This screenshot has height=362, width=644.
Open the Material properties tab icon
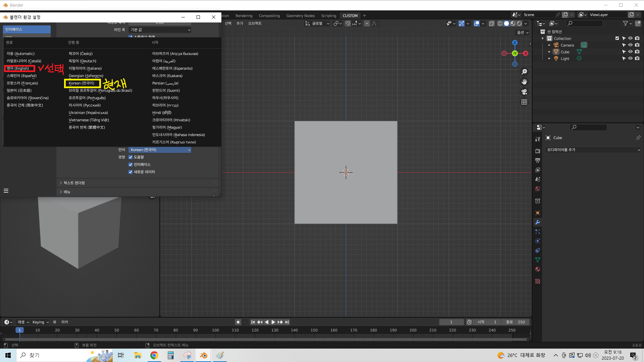coord(538,269)
